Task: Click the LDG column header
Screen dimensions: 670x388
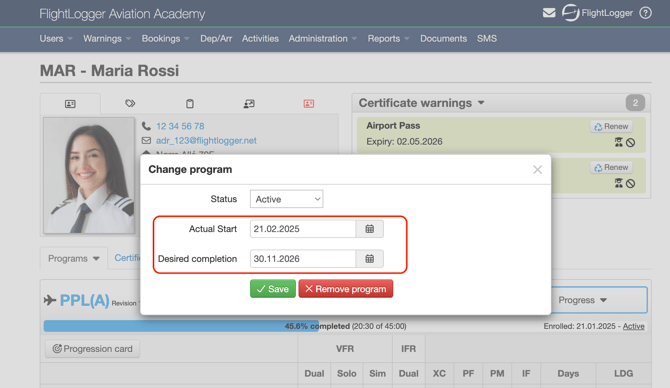Action: click(623, 373)
